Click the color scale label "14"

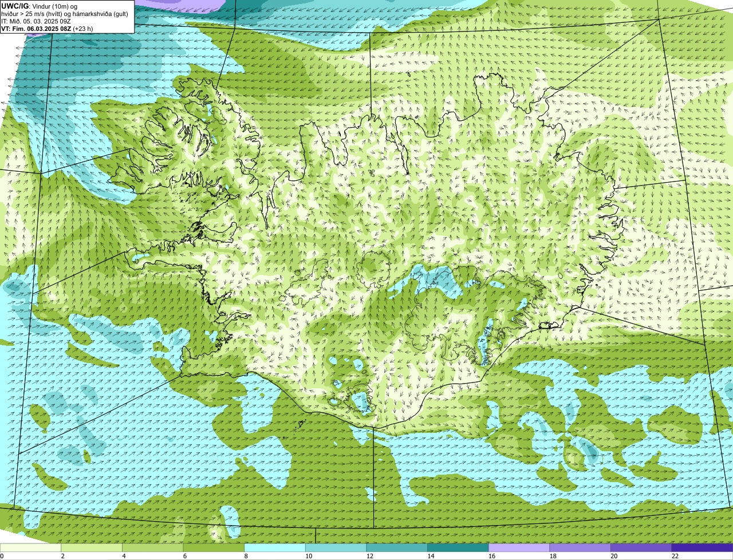click(431, 556)
